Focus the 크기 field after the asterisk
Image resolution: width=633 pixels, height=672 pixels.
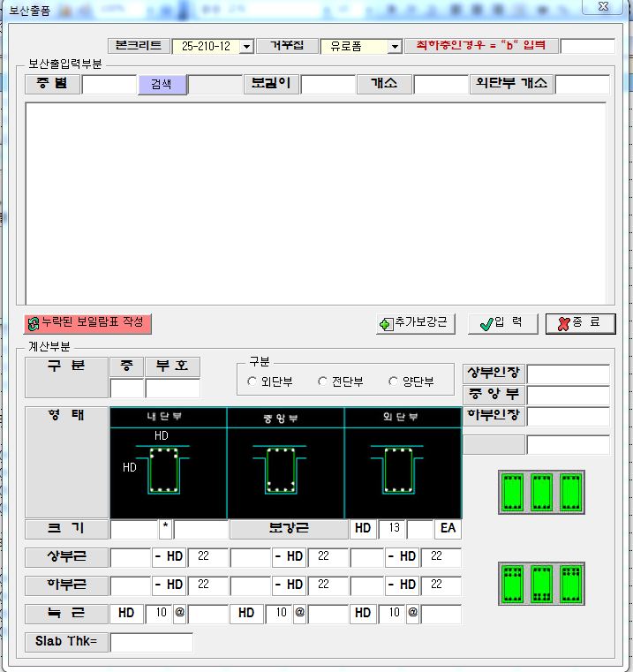(x=200, y=529)
